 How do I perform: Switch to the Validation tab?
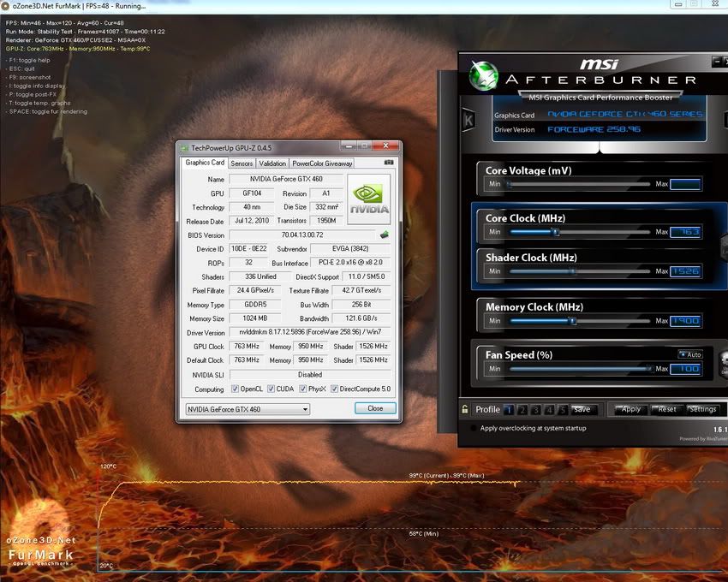tap(272, 163)
